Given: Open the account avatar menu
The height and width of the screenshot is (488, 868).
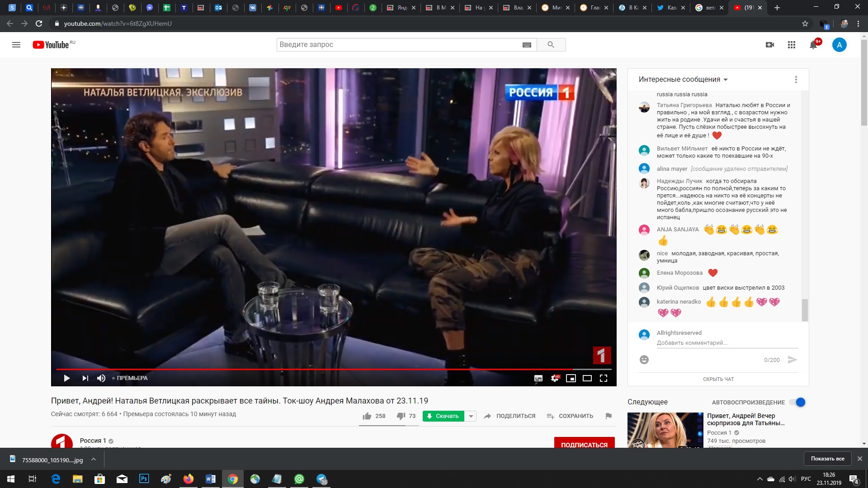Looking at the screenshot, I should [x=839, y=45].
